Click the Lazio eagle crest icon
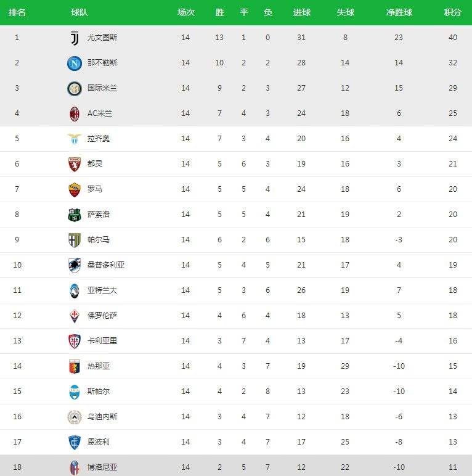This screenshot has width=472, height=476. coord(75,139)
